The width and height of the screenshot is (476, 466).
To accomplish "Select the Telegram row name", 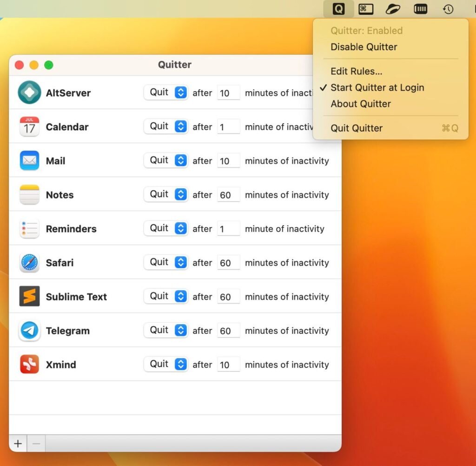I will point(68,331).
